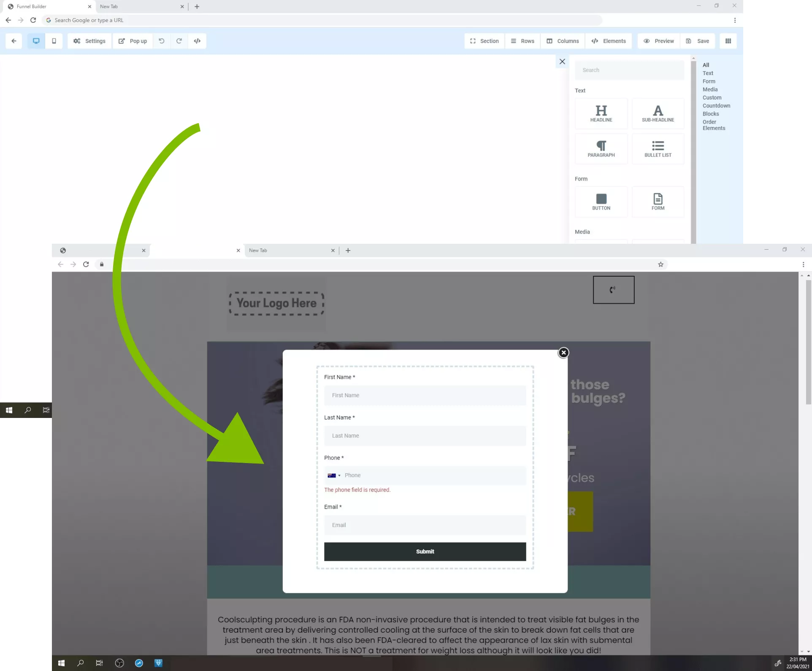
Task: Add a Headline element
Action: (601, 113)
